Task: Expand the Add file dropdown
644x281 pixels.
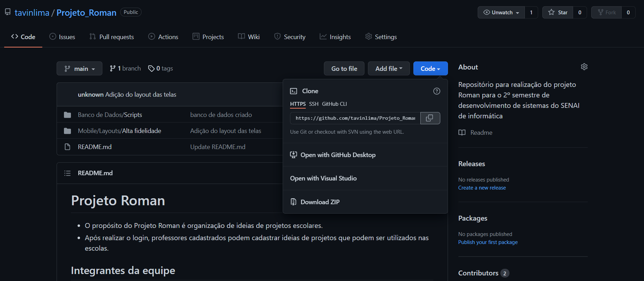Action: click(x=389, y=68)
